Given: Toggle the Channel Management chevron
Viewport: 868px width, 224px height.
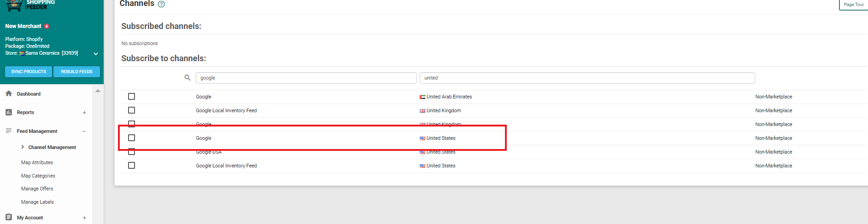Looking at the screenshot, I should (23, 147).
